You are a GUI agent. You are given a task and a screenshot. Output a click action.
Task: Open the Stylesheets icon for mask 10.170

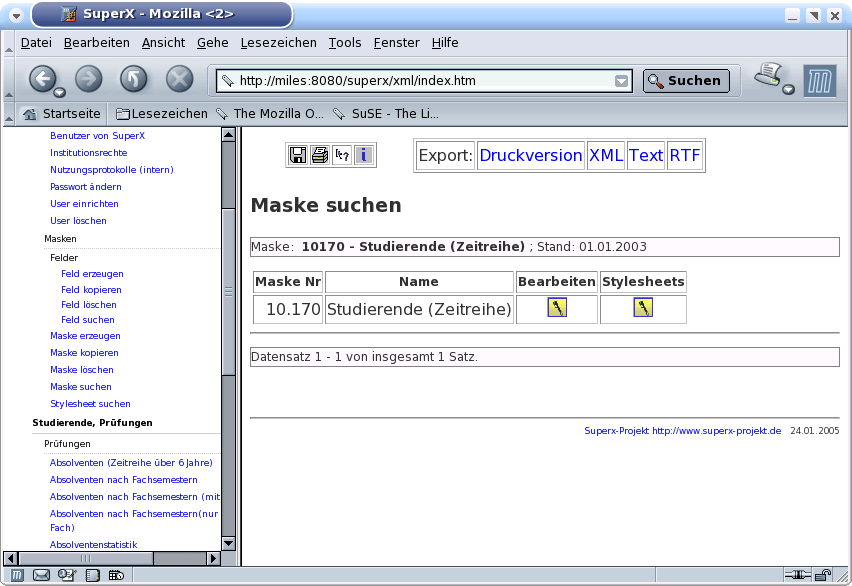click(x=643, y=308)
